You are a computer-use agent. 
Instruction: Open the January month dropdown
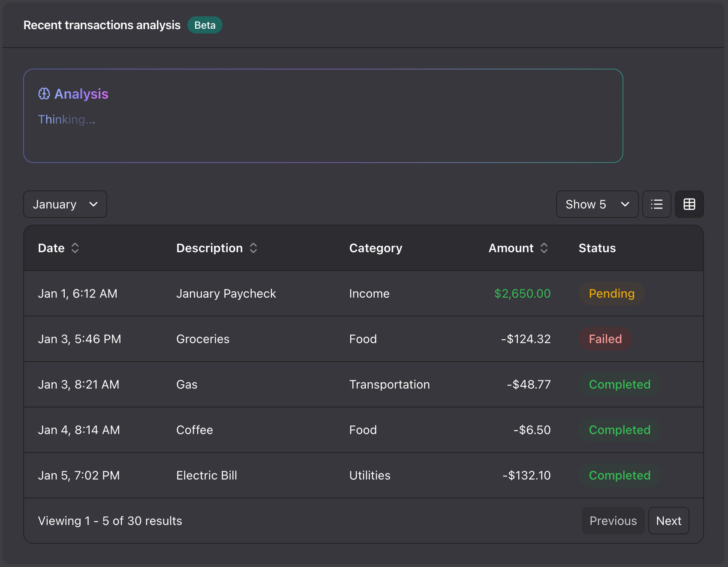tap(65, 204)
